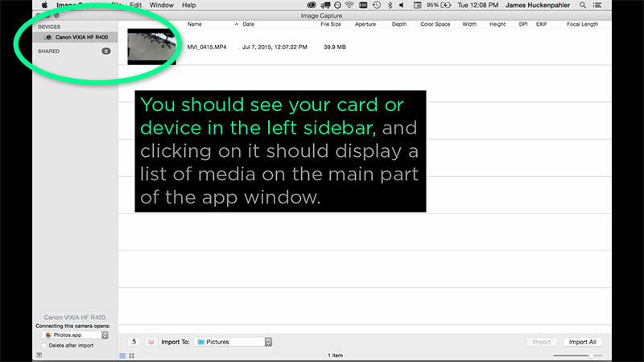Open the Edit menu
Screen dimensions: 644x362
coord(135,5)
